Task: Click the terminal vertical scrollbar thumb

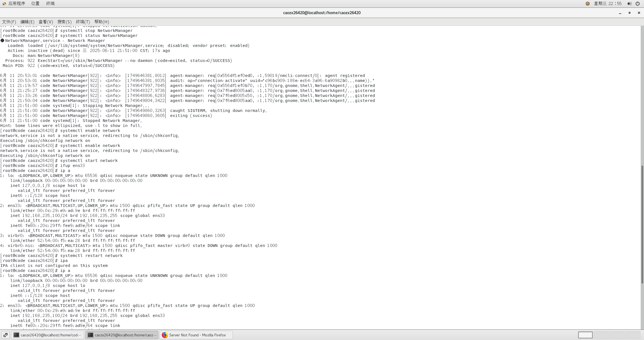Action: (642, 224)
